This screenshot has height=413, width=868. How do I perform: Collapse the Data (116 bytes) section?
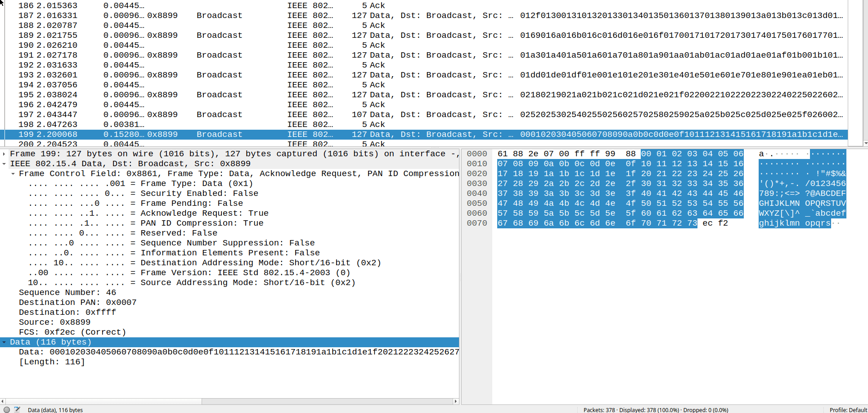pos(4,342)
